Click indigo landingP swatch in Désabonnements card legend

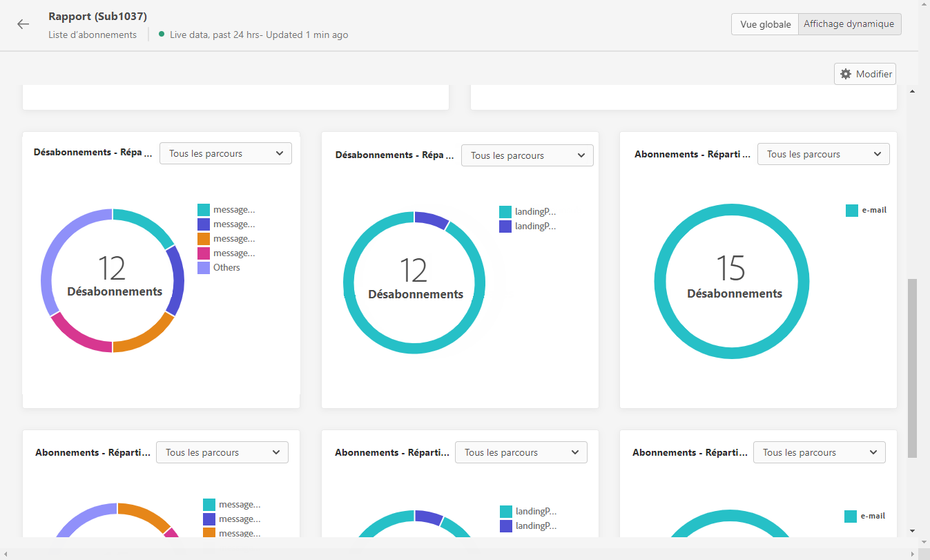point(505,226)
